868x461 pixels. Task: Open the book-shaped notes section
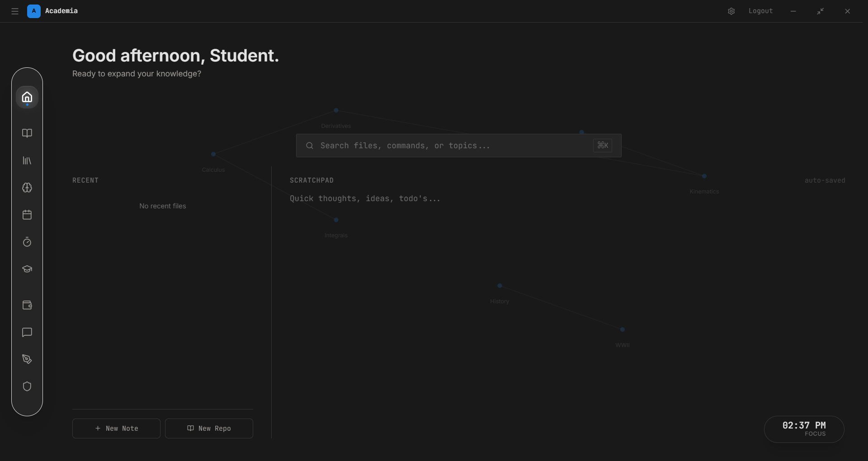point(27,133)
